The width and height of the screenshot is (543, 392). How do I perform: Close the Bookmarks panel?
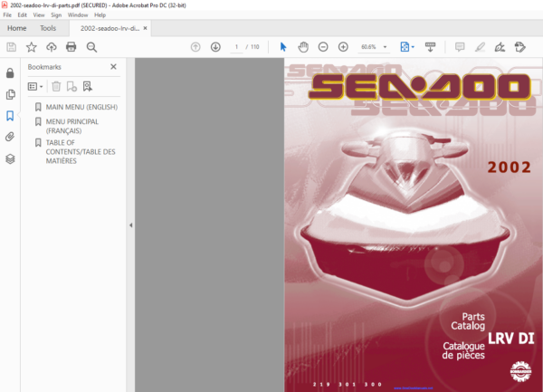click(113, 66)
